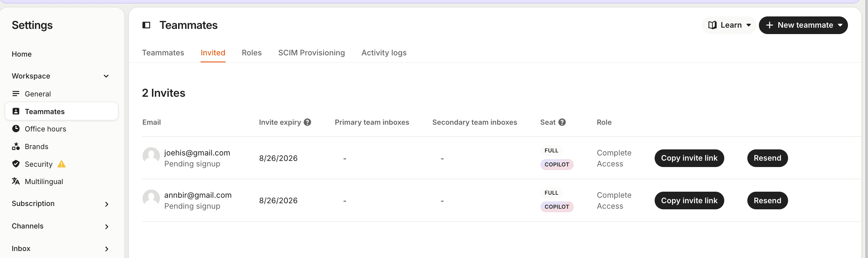
Task: Expand the Inbox section chevron
Action: click(106, 249)
